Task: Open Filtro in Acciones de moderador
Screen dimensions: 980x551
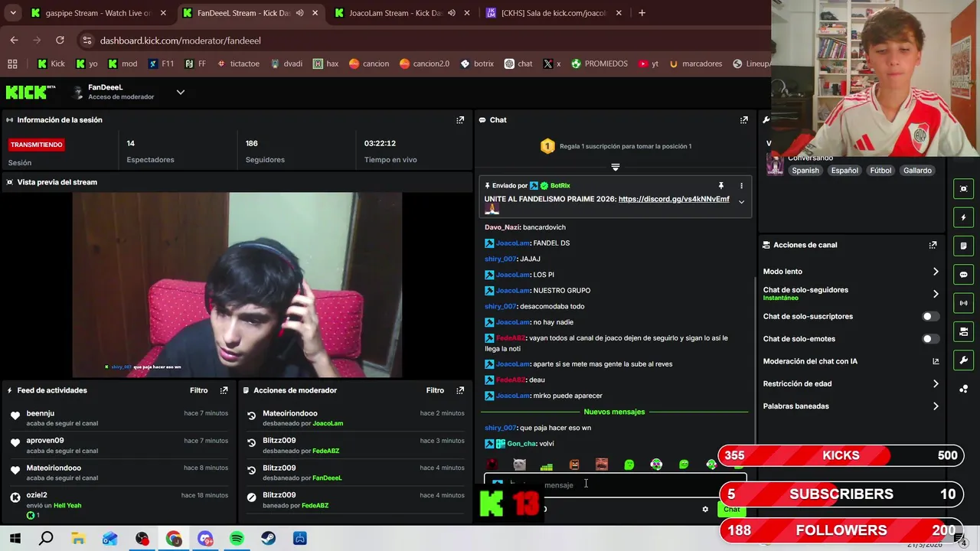Action: coord(435,390)
